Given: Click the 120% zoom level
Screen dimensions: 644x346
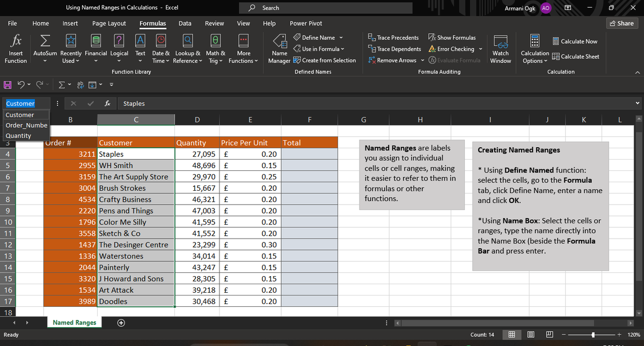Looking at the screenshot, I should click(x=633, y=335).
